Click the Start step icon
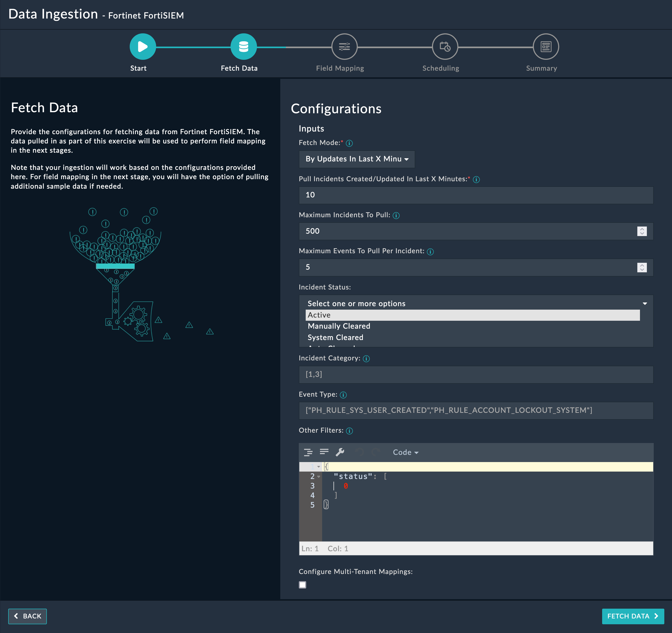The image size is (672, 633). (143, 47)
